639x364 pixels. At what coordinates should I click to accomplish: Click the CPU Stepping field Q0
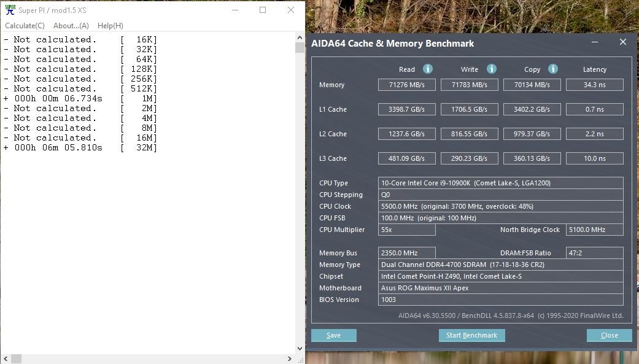click(x=500, y=195)
